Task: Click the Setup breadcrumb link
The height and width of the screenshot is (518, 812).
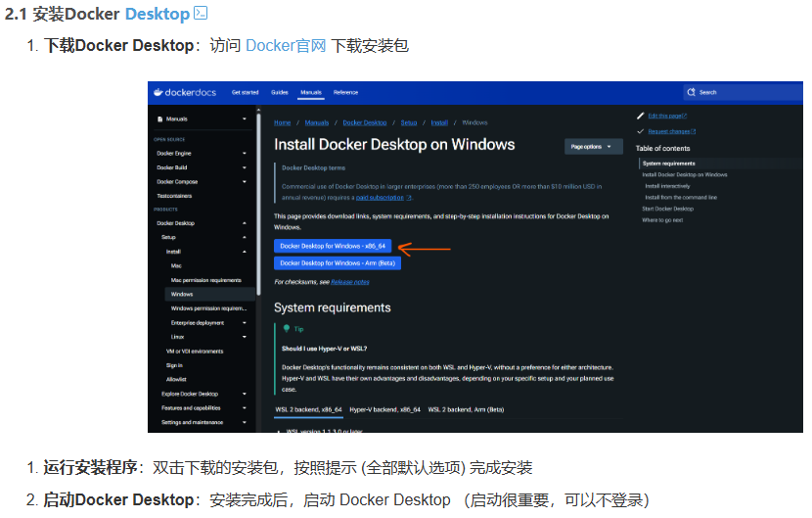Action: [409, 122]
